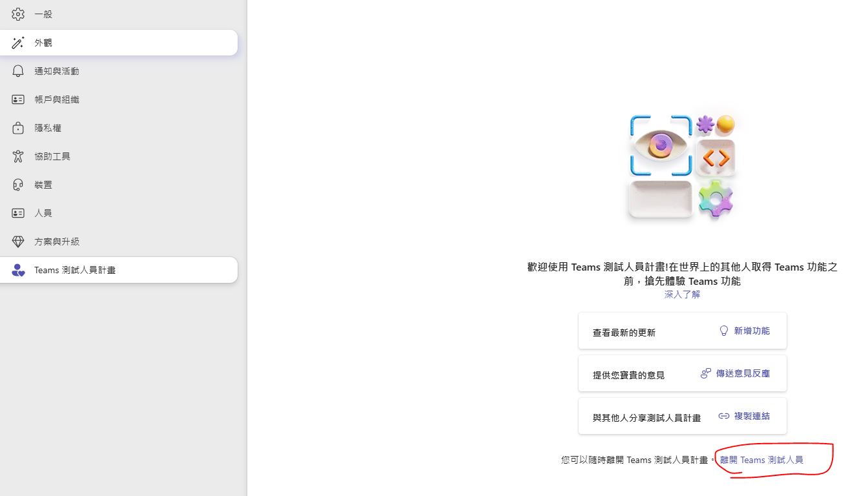This screenshot has width=868, height=496.
Task: Click the diamond icon for 方案與升級
Action: coord(18,242)
